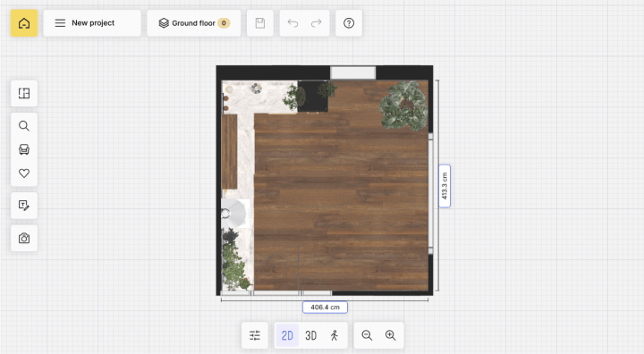The width and height of the screenshot is (644, 354).
Task: Select the floor plan room tool
Action: click(x=24, y=94)
